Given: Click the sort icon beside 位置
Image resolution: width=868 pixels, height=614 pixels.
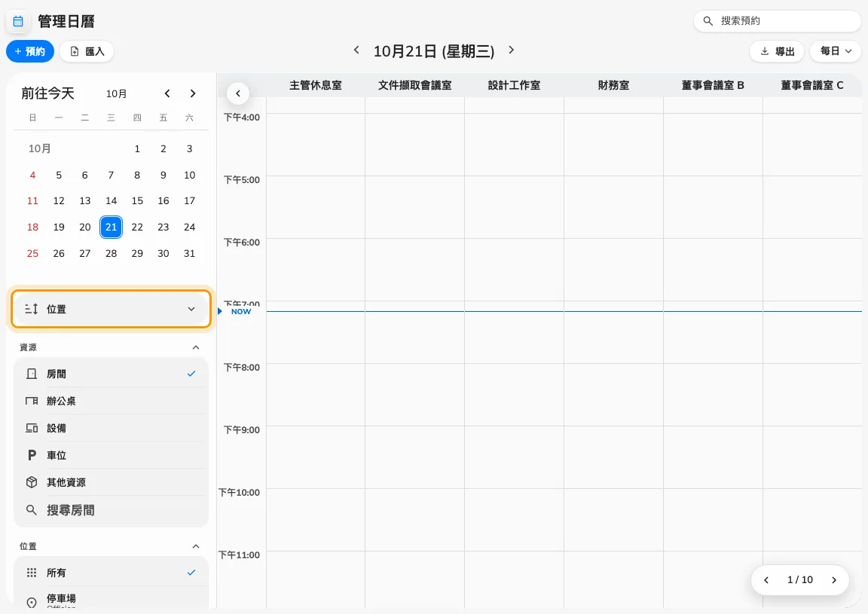Looking at the screenshot, I should pos(32,309).
